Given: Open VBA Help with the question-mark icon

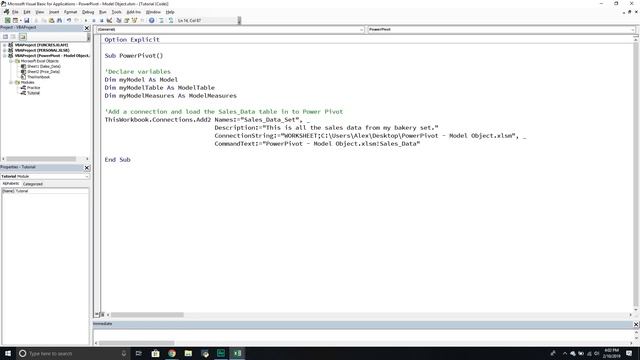Looking at the screenshot, I should (x=151, y=20).
